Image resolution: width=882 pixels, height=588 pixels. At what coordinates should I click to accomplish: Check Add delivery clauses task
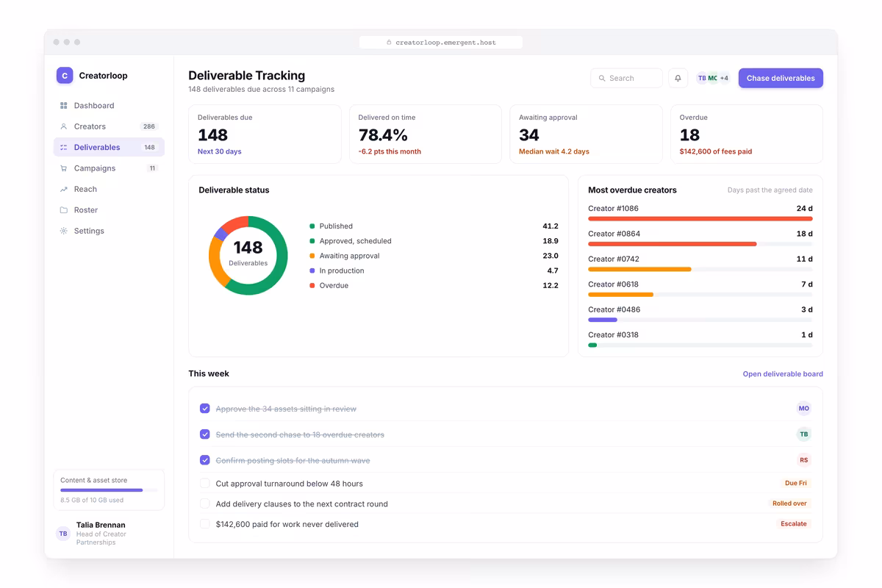click(205, 503)
